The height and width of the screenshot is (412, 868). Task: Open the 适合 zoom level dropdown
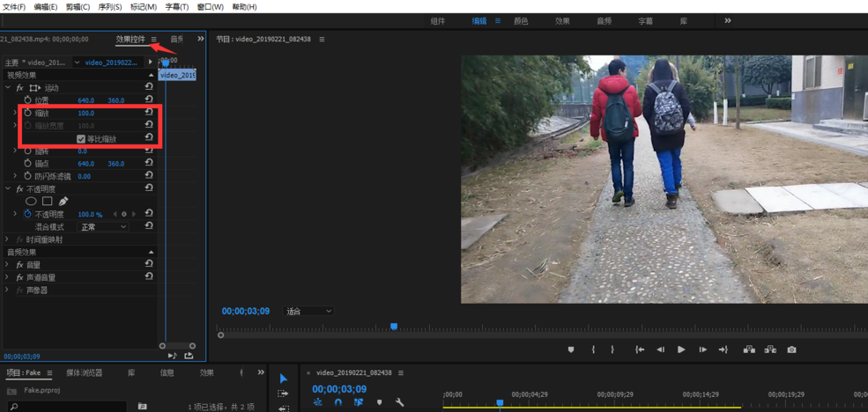point(308,312)
